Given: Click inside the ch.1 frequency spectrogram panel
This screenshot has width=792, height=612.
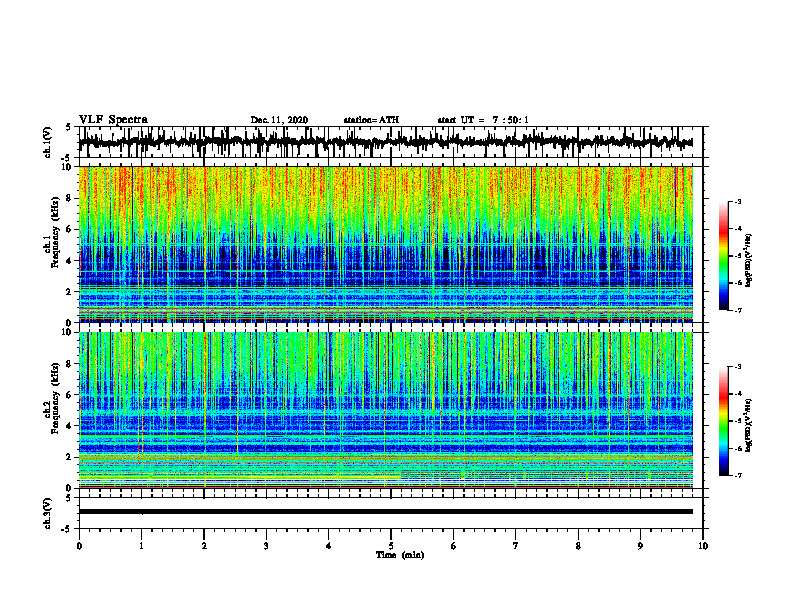Looking at the screenshot, I should [385, 244].
